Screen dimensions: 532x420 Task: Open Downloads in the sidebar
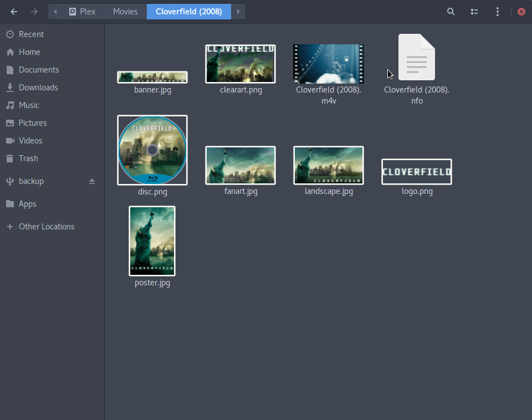tap(52, 88)
